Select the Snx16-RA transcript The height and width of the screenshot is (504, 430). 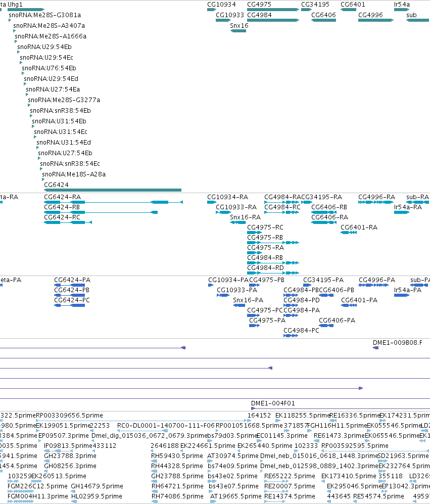click(x=238, y=222)
